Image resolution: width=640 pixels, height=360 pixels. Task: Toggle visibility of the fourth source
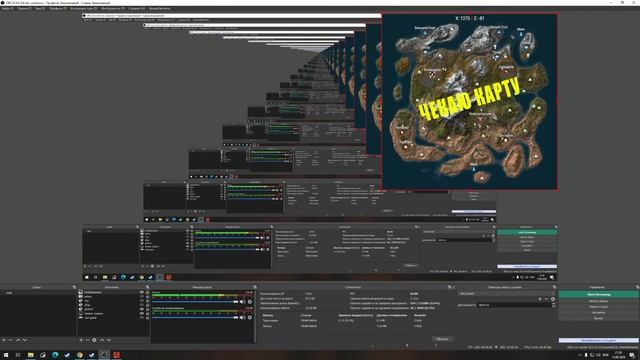point(142,305)
